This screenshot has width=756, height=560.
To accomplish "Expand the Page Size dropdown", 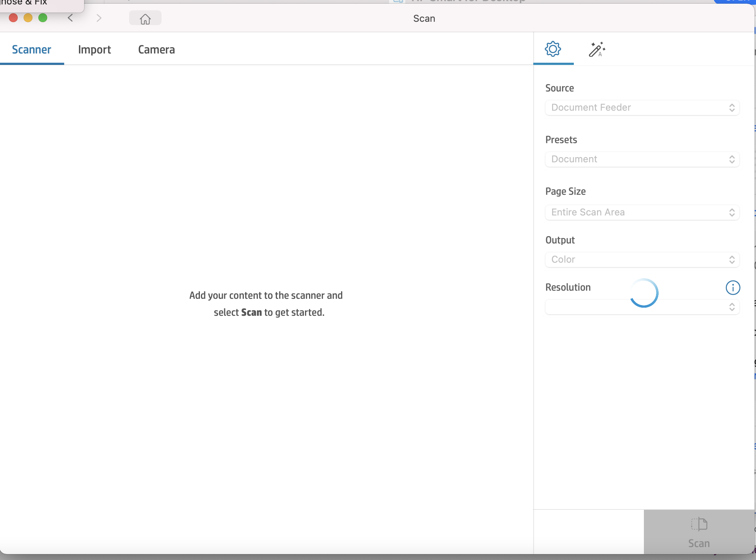I will coord(642,212).
